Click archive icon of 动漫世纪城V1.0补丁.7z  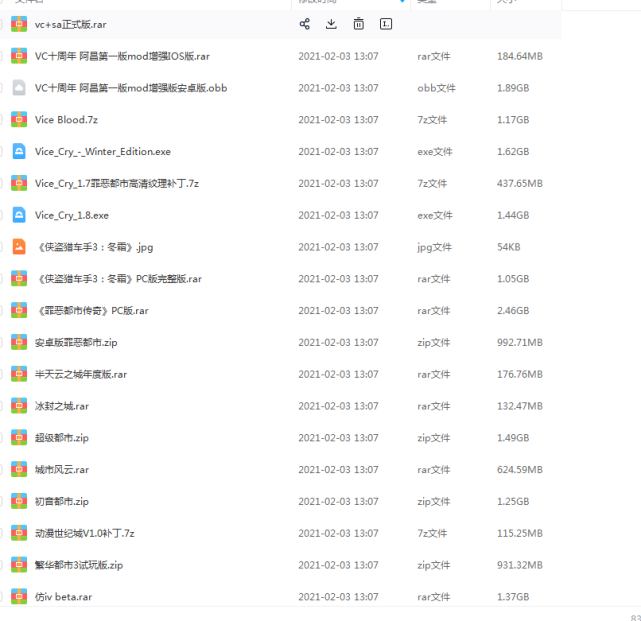[x=19, y=533]
